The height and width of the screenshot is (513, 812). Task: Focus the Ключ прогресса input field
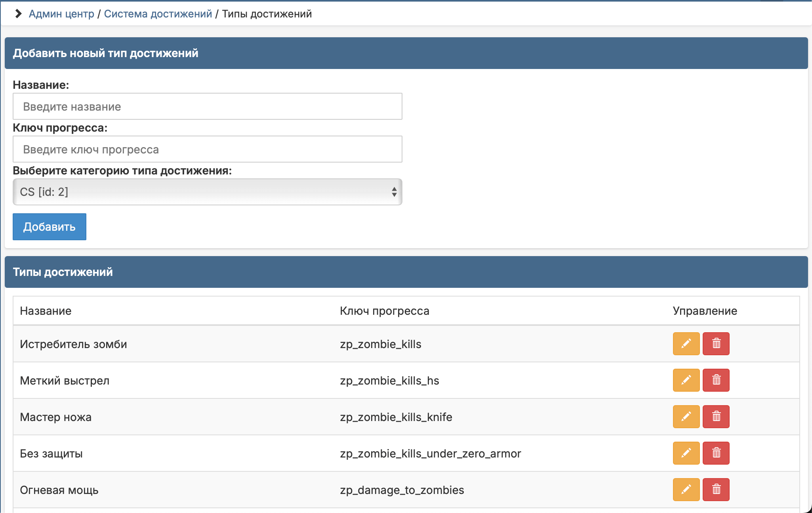click(207, 149)
